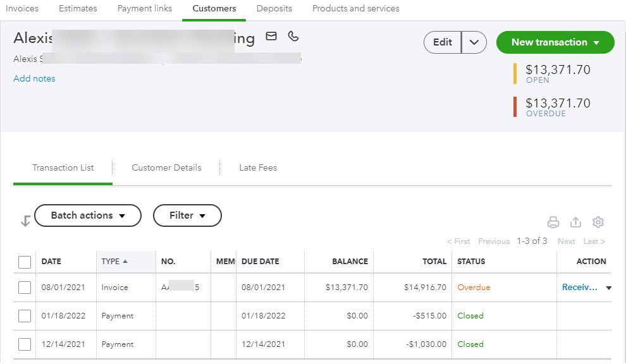The height and width of the screenshot is (364, 626).
Task: Click the sort arrow icon left of Batch actions
Action: tap(24, 220)
